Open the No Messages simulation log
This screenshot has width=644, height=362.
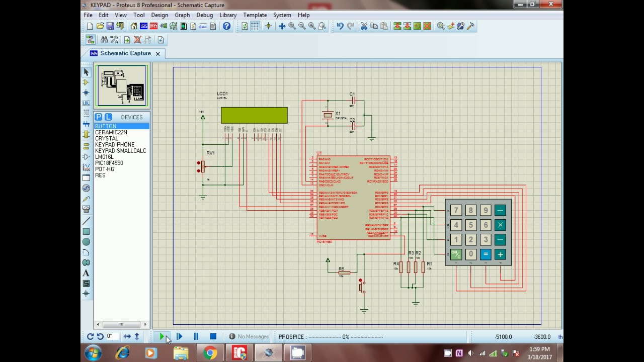249,337
